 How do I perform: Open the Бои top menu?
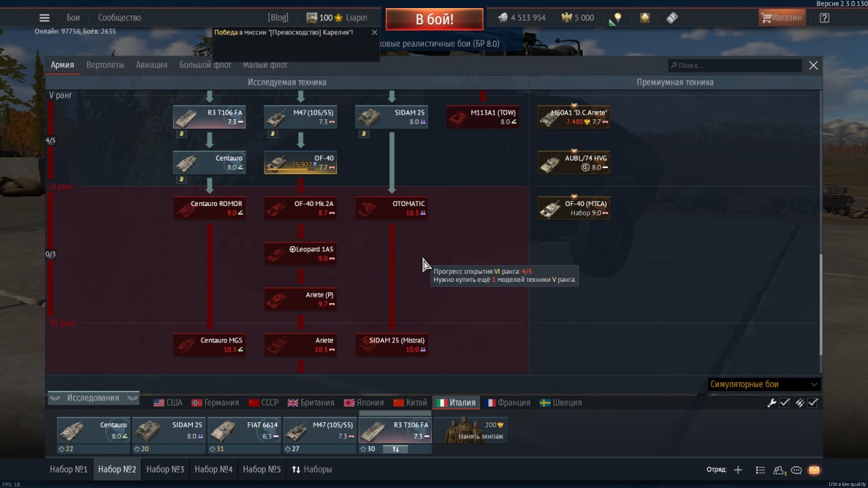coord(73,18)
